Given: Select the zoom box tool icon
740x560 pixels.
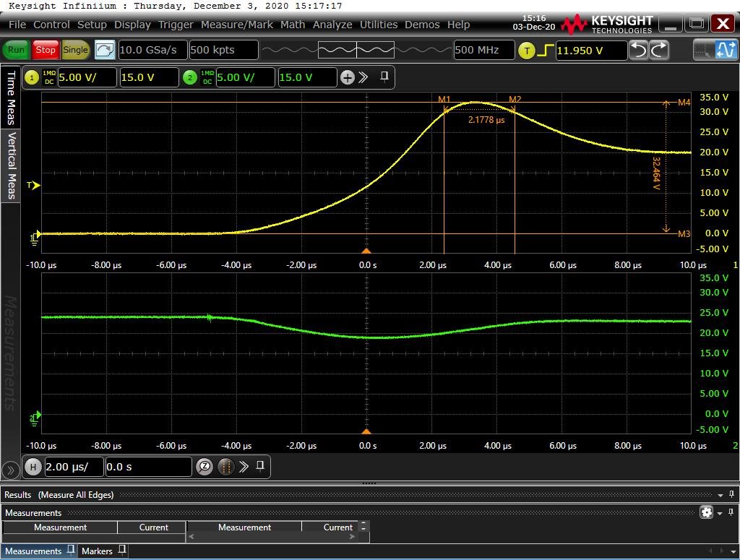Looking at the screenshot, I should coord(703,50).
